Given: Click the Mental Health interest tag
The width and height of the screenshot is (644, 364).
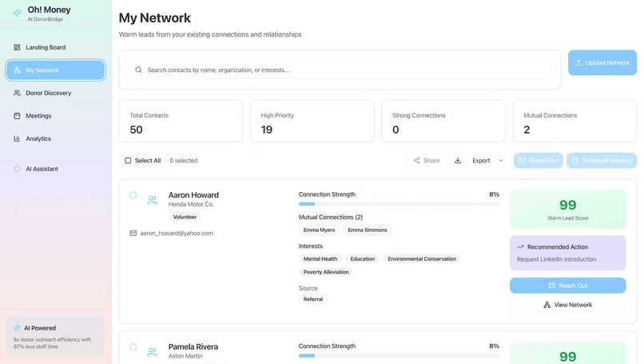Looking at the screenshot, I should pyautogui.click(x=320, y=258).
